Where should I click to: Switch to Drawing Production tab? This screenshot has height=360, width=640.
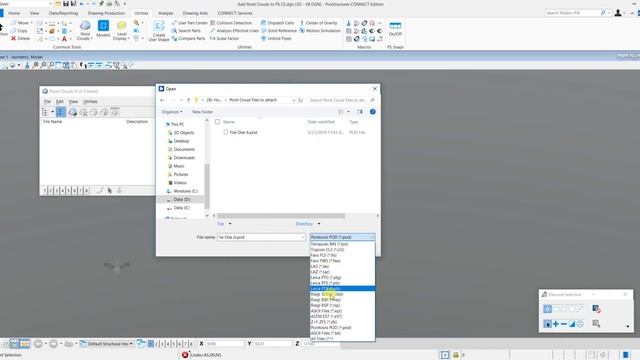coord(106,13)
